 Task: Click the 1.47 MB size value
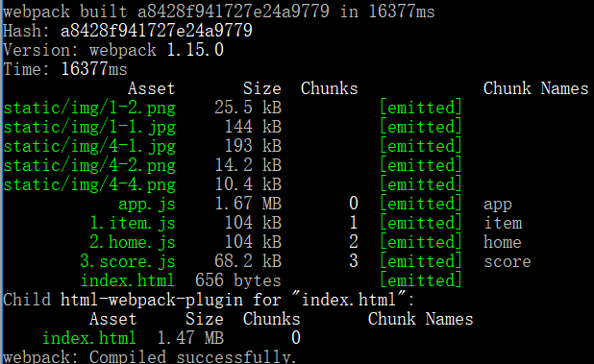point(190,338)
